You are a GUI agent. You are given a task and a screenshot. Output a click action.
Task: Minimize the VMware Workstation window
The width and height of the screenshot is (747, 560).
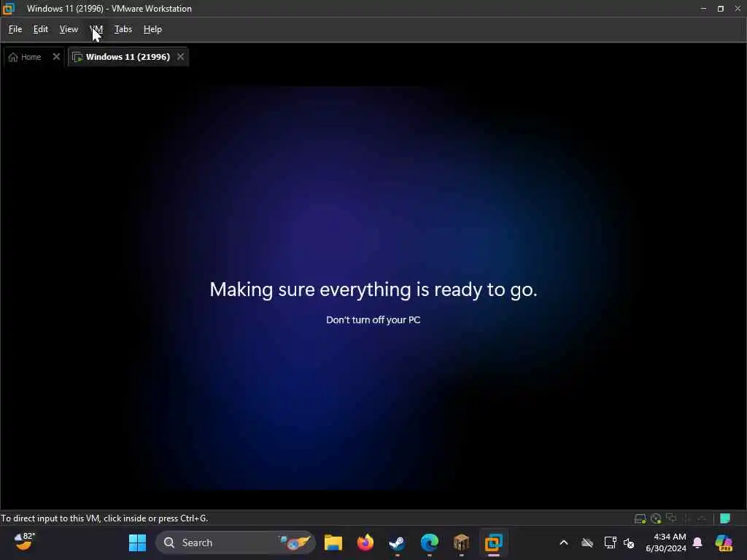pyautogui.click(x=704, y=9)
